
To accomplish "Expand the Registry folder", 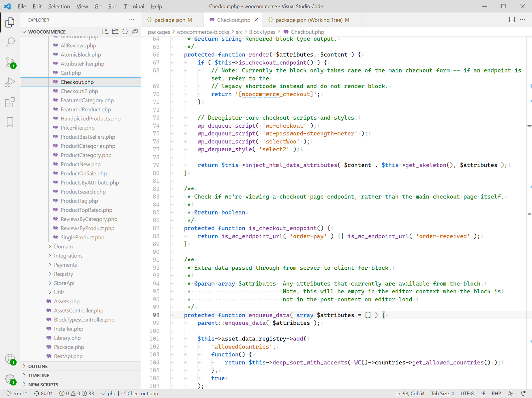I will click(63, 274).
